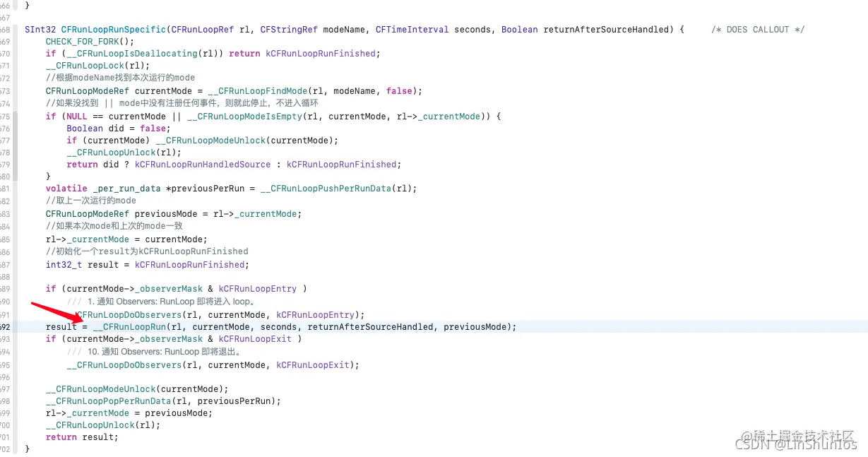This screenshot has height=457, width=868.
Task: Click the __CFRunLoopLock(rl); line
Action: pos(97,66)
